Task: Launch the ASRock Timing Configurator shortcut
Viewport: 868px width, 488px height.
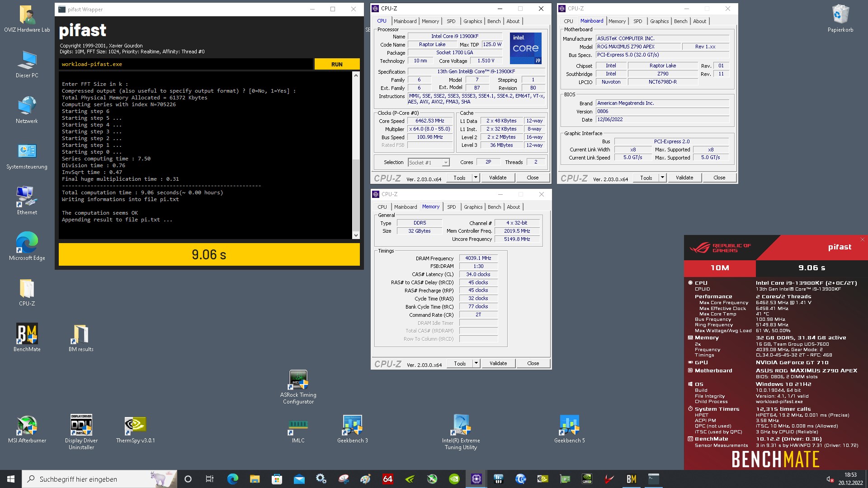Action: [x=298, y=387]
